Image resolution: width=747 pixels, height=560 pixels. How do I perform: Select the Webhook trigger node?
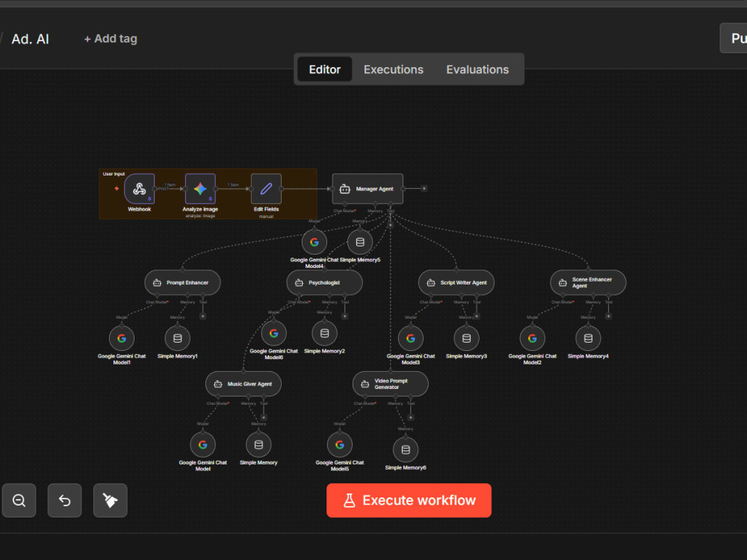pos(139,189)
